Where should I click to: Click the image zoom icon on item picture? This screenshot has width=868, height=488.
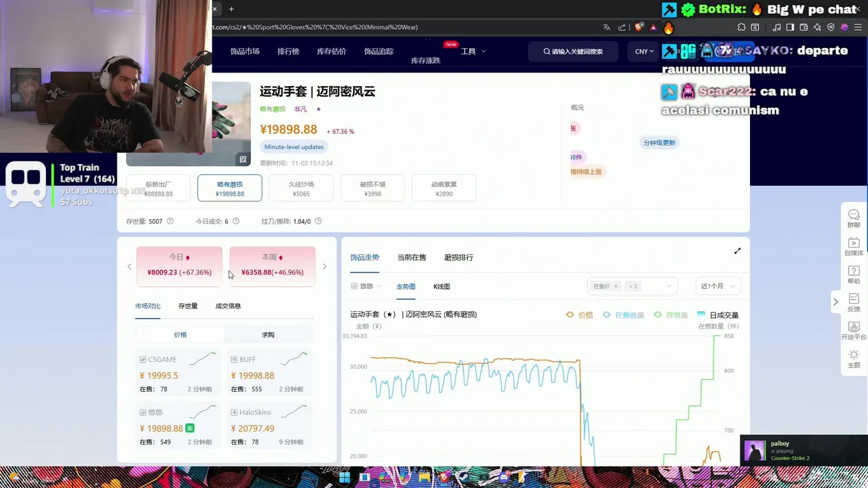click(x=243, y=159)
